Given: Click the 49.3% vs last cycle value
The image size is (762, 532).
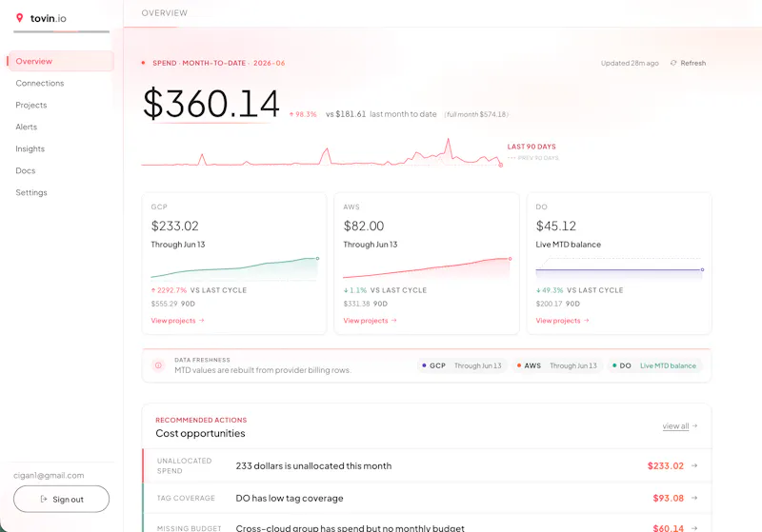Looking at the screenshot, I should point(550,290).
